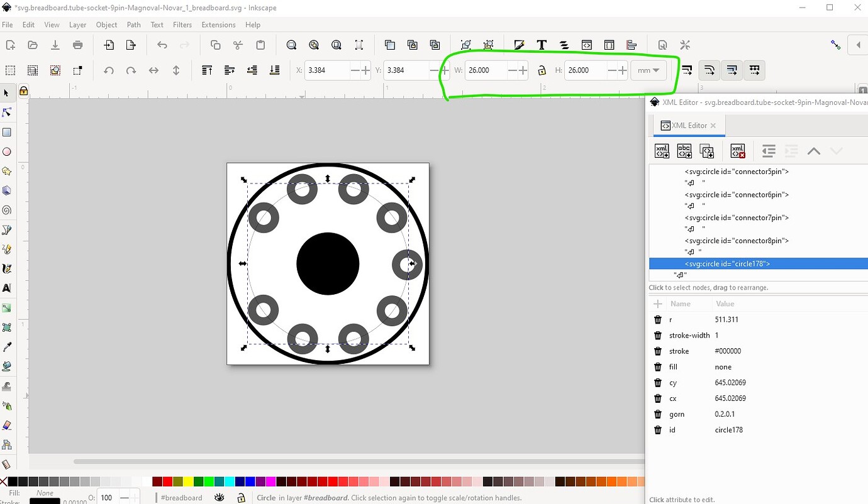
Task: Pick the cyan swatch in the palette
Action: coord(229,482)
